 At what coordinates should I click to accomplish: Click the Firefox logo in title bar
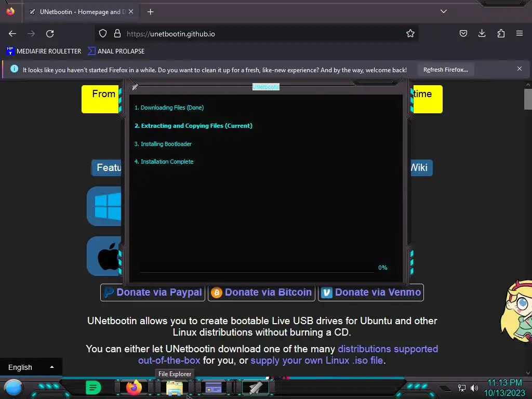click(x=10, y=11)
